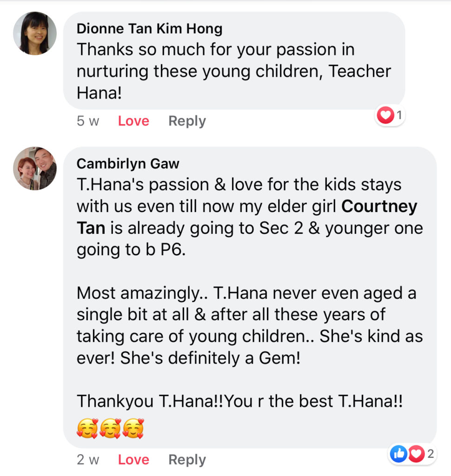Screen dimensions: 451x476
Task: Open Dionne Tan Kim Hong's profile name link
Action: (x=149, y=29)
